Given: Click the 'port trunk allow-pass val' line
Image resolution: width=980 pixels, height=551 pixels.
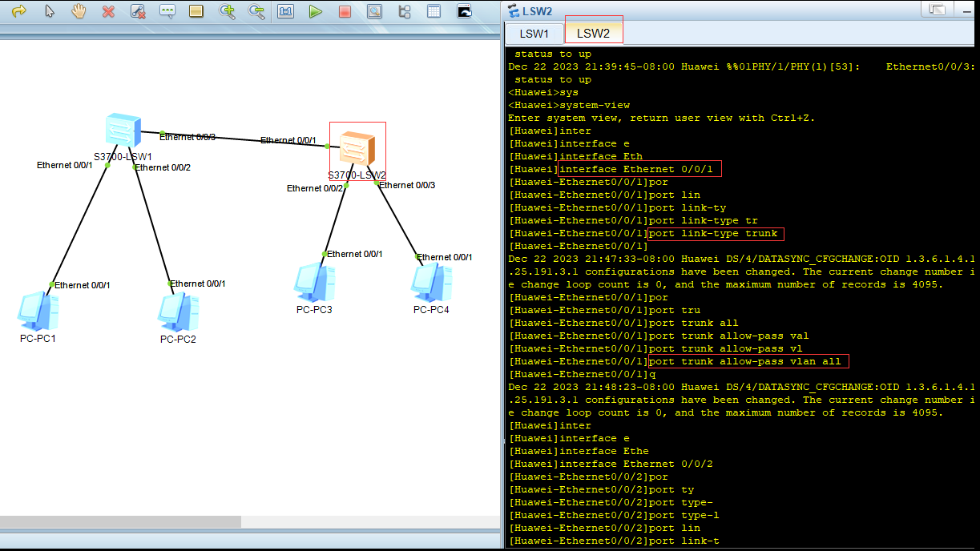Looking at the screenshot, I should [659, 336].
